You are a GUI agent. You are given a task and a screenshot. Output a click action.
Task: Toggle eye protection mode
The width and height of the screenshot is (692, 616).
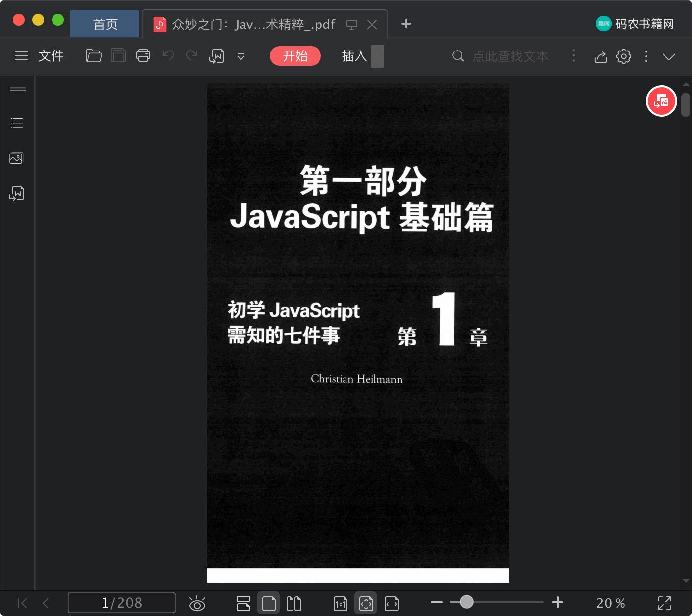(197, 603)
